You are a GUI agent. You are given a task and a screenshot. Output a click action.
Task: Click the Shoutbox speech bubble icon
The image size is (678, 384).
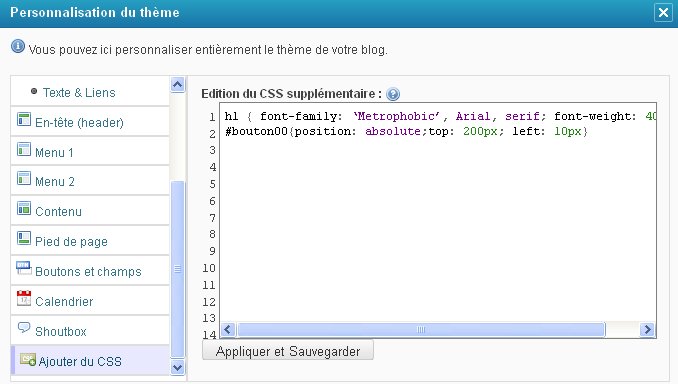24,327
